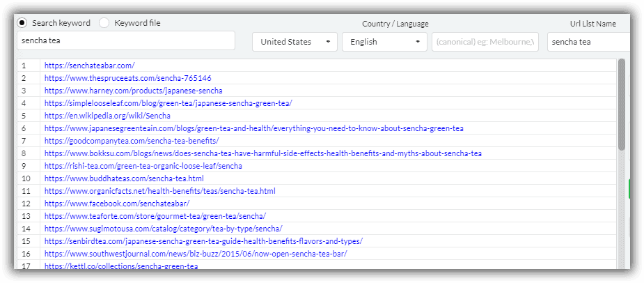This screenshot has height=283, width=644.
Task: Click the Url List Name label
Action: (x=593, y=24)
